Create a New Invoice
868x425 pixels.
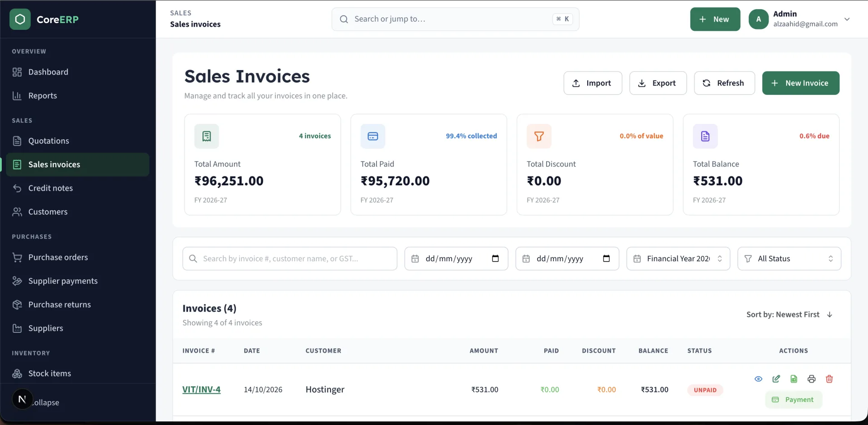click(801, 83)
